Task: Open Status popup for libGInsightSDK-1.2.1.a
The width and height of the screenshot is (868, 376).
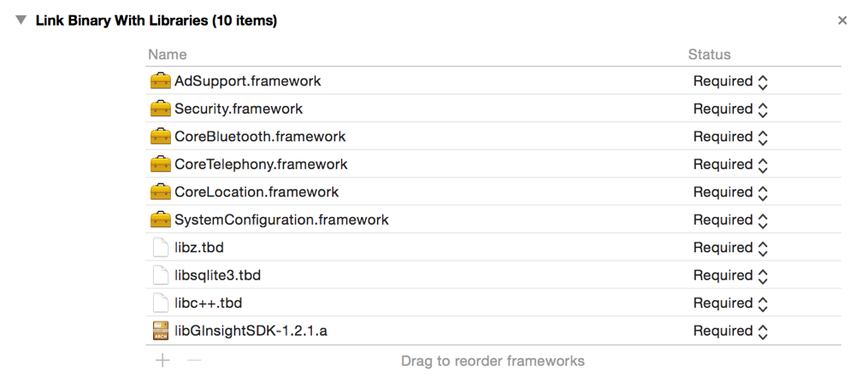Action: (x=731, y=331)
